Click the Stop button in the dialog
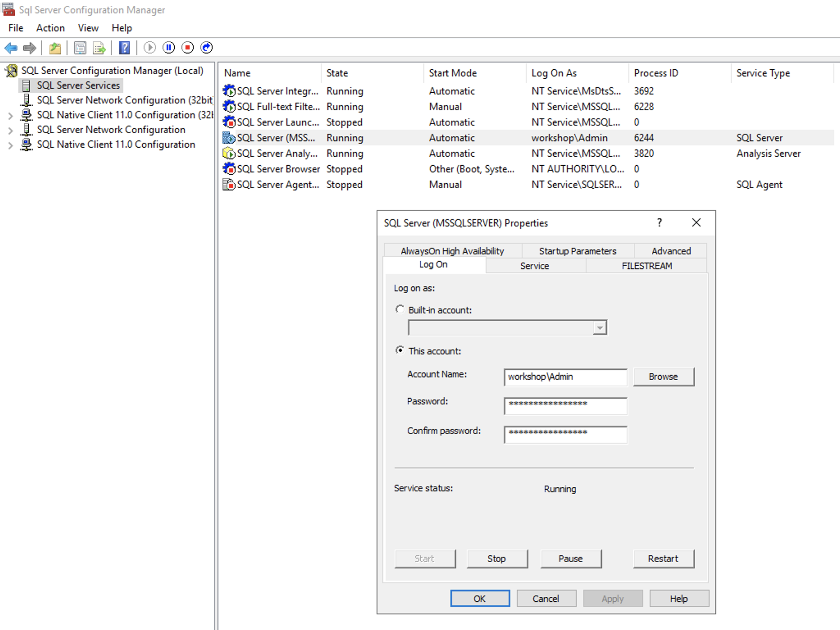The width and height of the screenshot is (840, 630). click(x=497, y=559)
